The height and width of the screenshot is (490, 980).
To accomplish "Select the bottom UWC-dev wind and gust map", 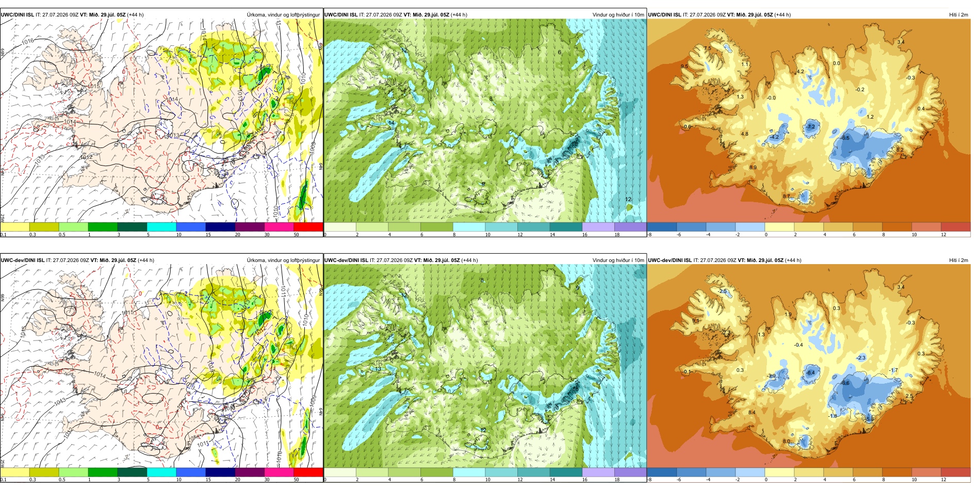I will [x=485, y=366].
